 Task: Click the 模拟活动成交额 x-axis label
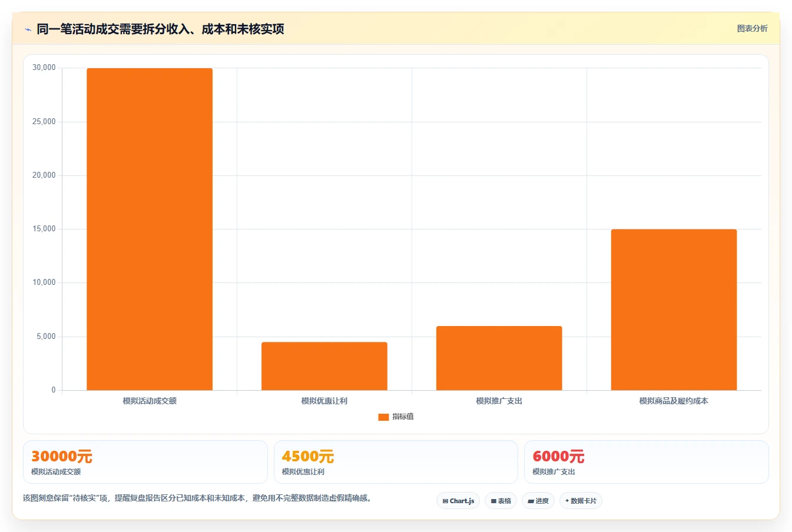click(150, 401)
